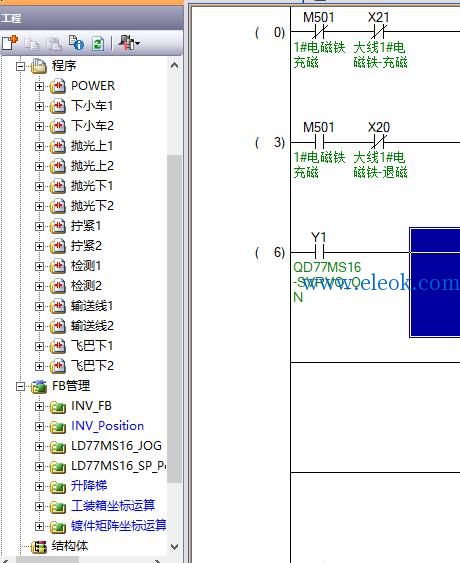This screenshot has height=563, width=460.
Task: Select the 镀件矩阵坐标运算 tree item
Action: pyautogui.click(x=119, y=526)
